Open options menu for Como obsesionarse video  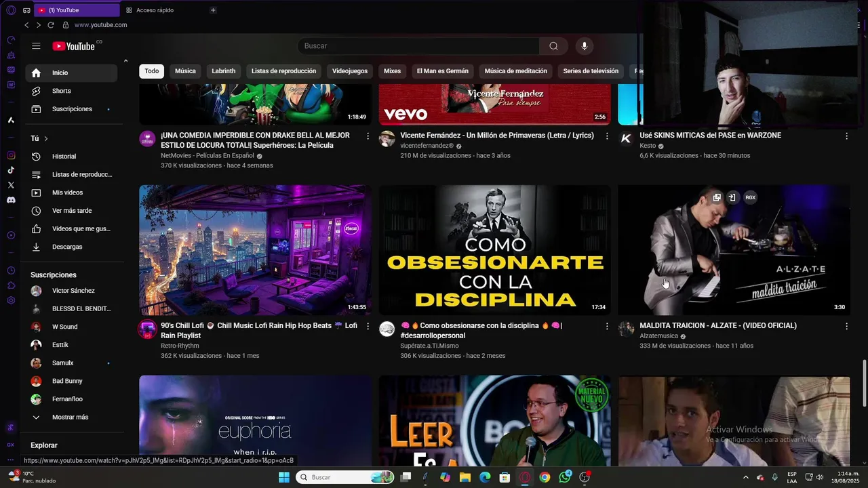click(x=607, y=326)
